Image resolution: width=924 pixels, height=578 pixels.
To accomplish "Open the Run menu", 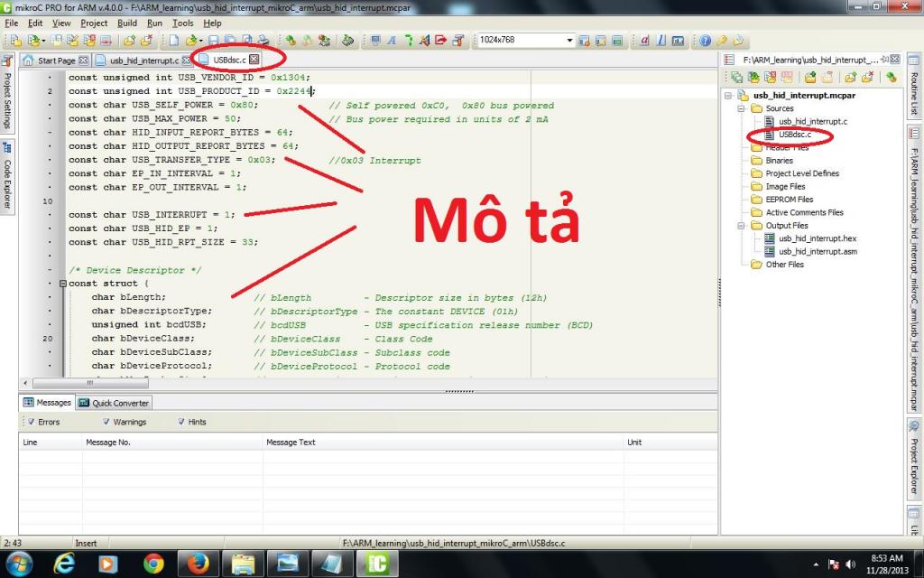I will click(154, 23).
